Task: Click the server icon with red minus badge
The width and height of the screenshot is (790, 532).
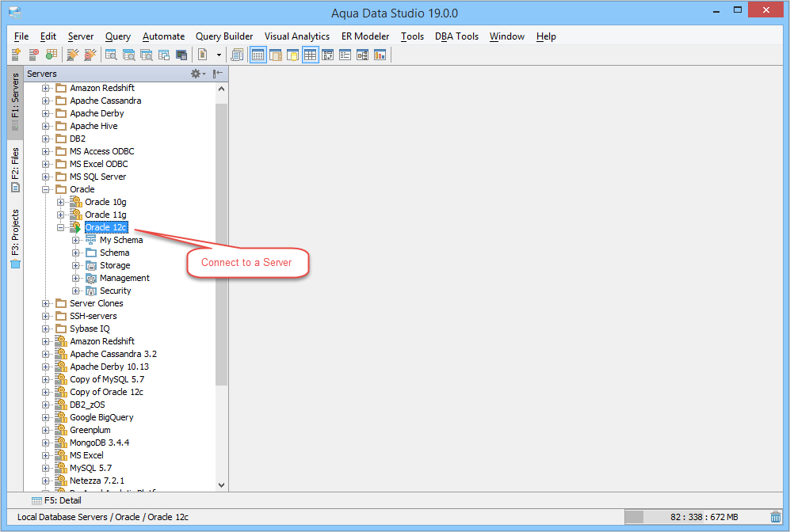Action: [x=34, y=55]
